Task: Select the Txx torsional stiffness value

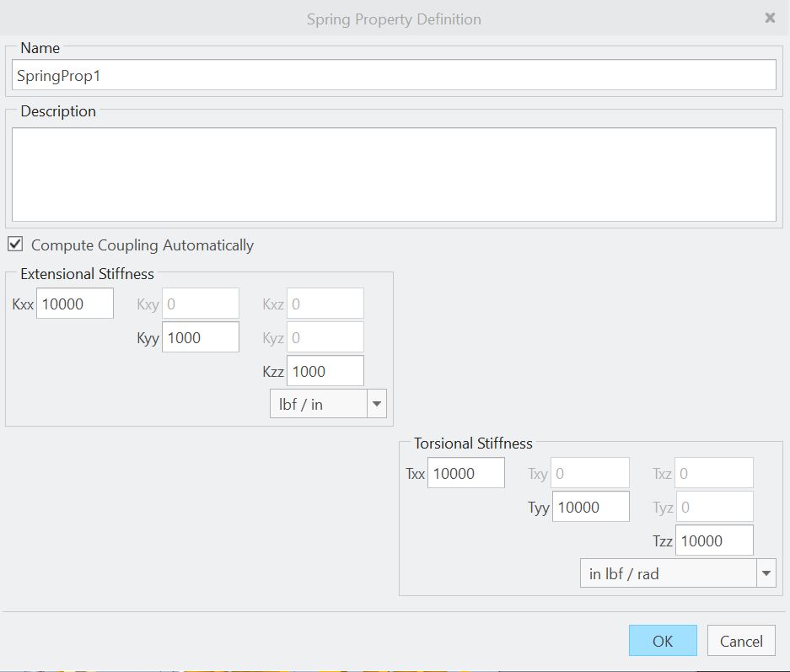Action: pos(465,472)
